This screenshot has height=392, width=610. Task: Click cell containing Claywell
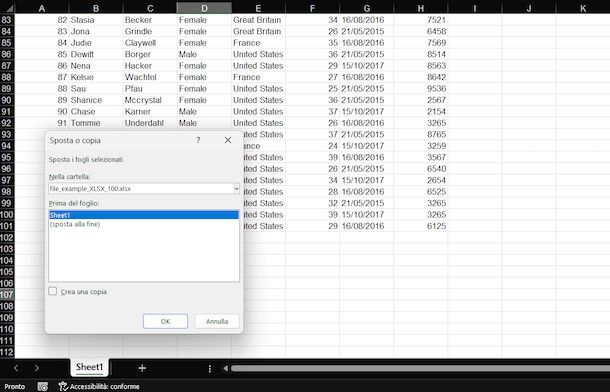150,43
